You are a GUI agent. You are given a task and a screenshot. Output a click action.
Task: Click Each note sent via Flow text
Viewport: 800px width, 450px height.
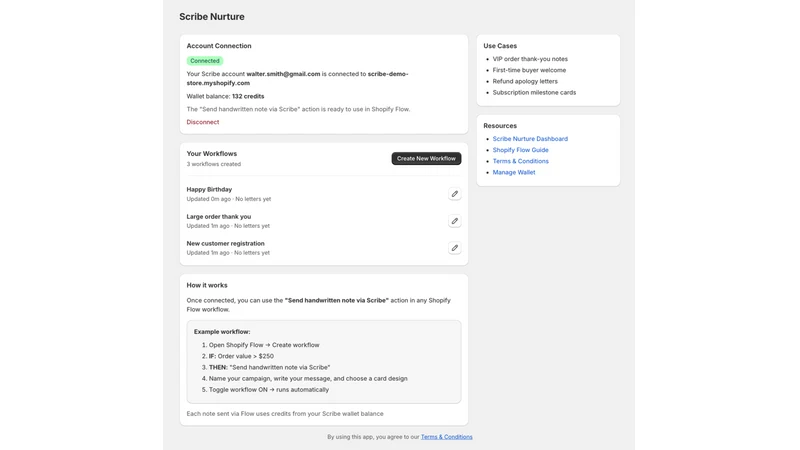285,414
